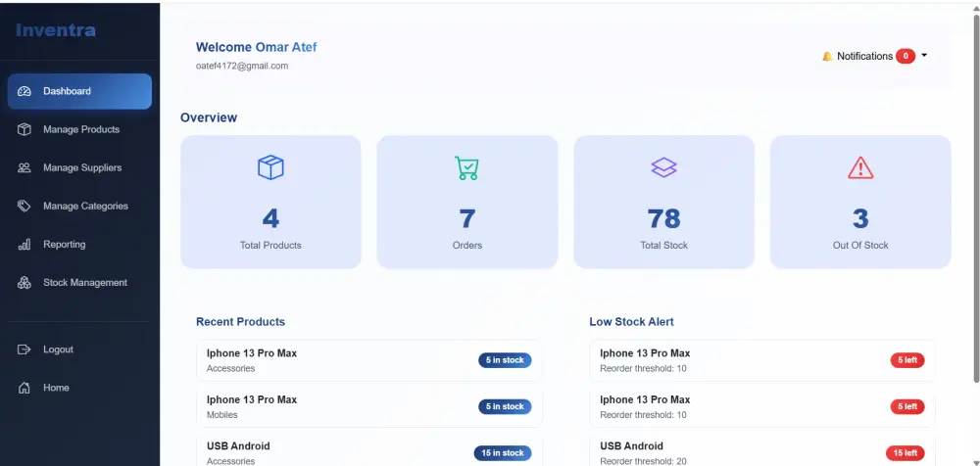
Task: Click the Stock Management boxes icon
Action: [x=24, y=282]
